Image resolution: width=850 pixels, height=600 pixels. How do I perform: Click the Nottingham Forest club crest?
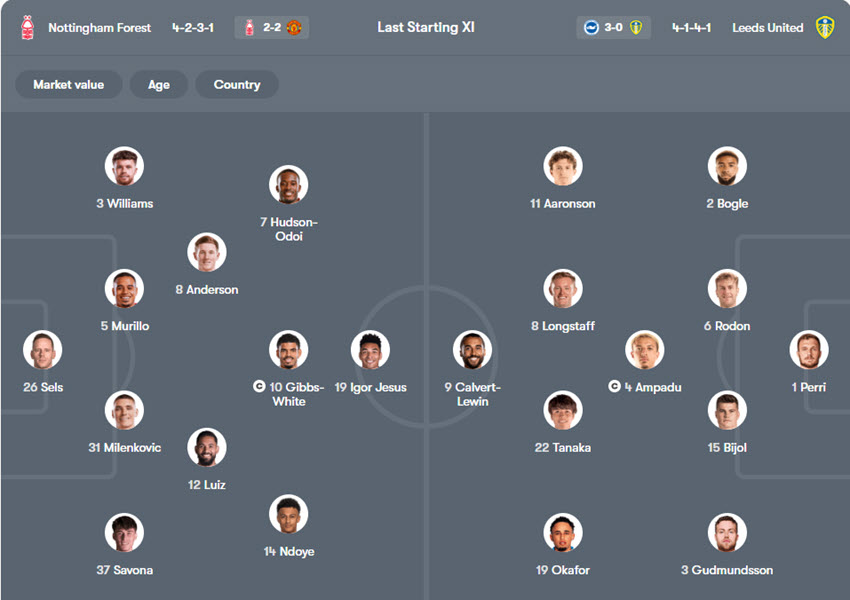(x=27, y=28)
